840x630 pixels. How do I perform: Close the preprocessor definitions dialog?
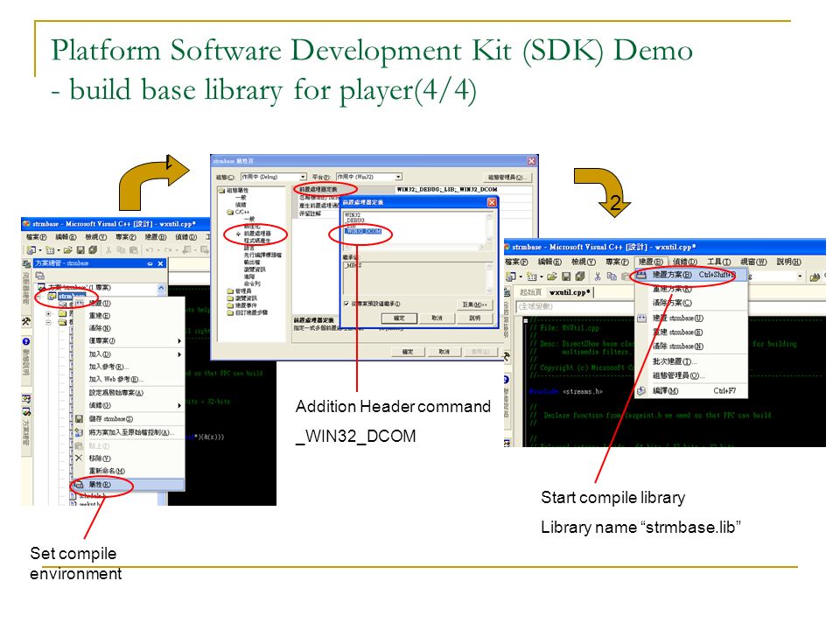[x=491, y=202]
